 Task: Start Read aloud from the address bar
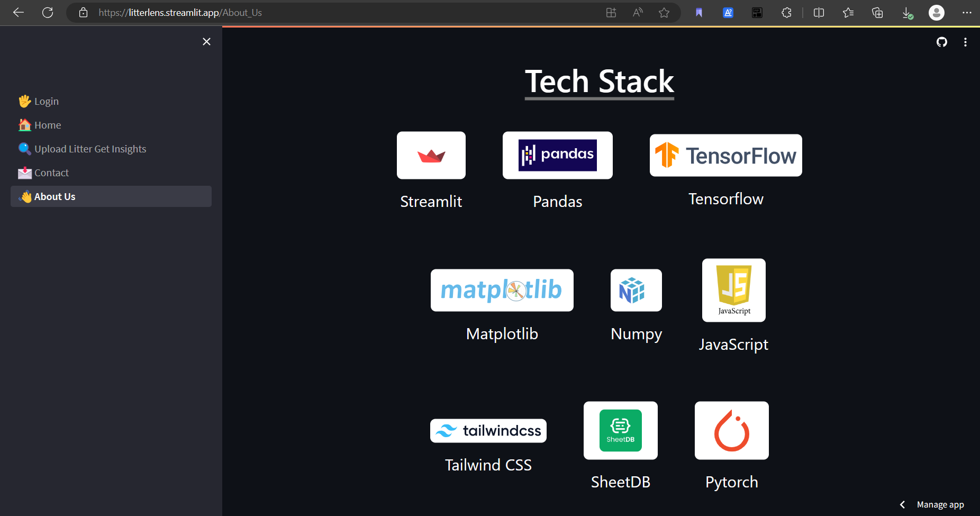[x=638, y=12]
